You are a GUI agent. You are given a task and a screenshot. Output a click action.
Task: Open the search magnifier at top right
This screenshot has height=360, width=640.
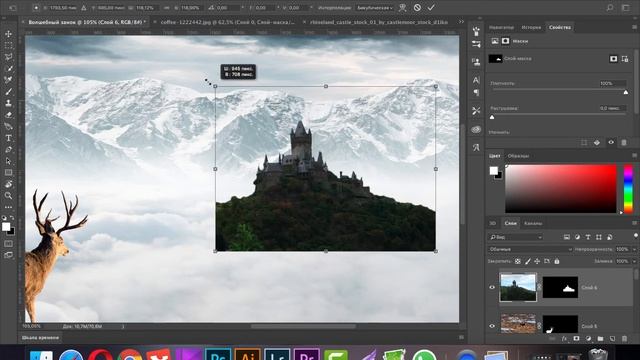tap(609, 7)
